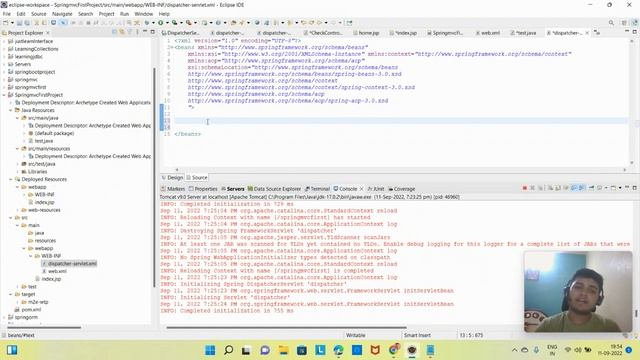640x360 pixels.
Task: Open the Terminal view tab
Action: (318, 189)
